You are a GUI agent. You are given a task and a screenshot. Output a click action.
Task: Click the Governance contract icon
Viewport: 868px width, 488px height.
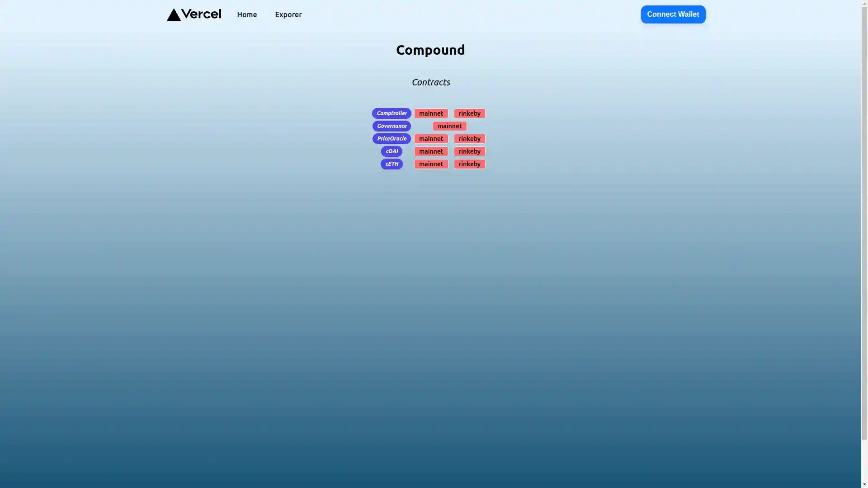392,126
